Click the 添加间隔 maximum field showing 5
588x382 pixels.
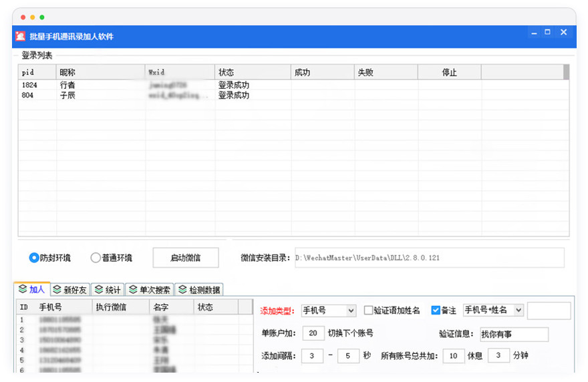348,356
